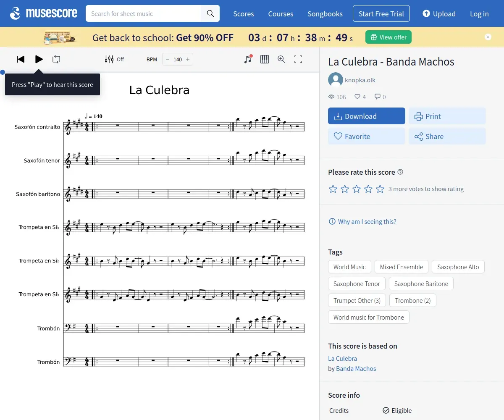Select Saxophone Baritone tag
The image size is (504, 420).
click(x=421, y=283)
